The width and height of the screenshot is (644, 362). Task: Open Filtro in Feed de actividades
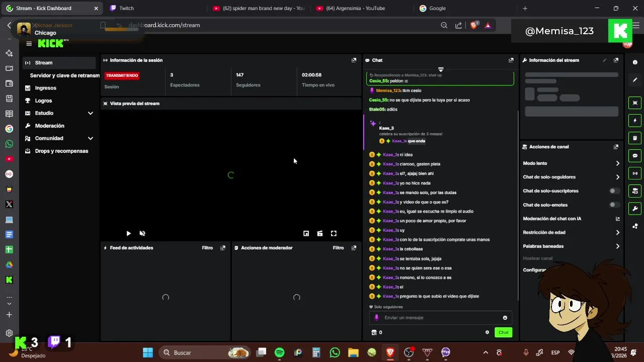click(x=207, y=248)
